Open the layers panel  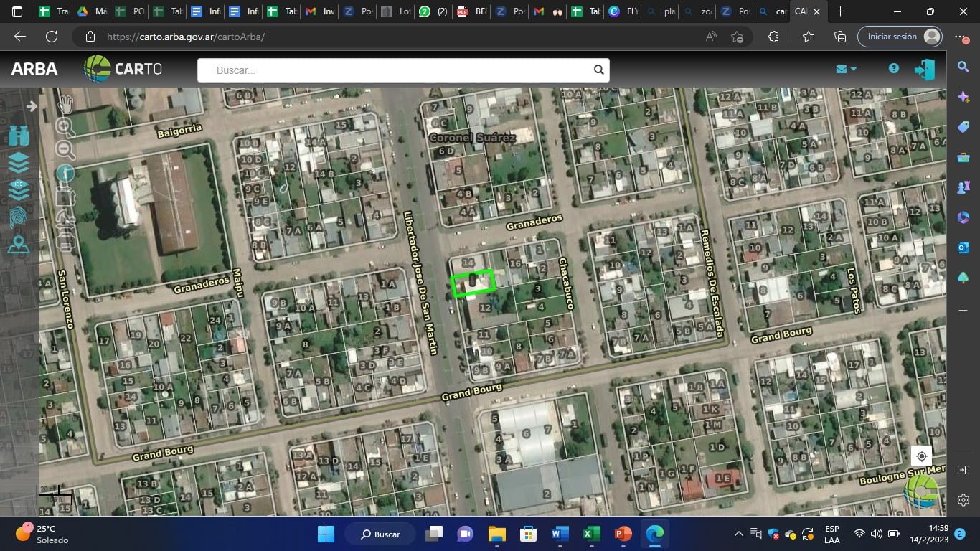pos(19,163)
